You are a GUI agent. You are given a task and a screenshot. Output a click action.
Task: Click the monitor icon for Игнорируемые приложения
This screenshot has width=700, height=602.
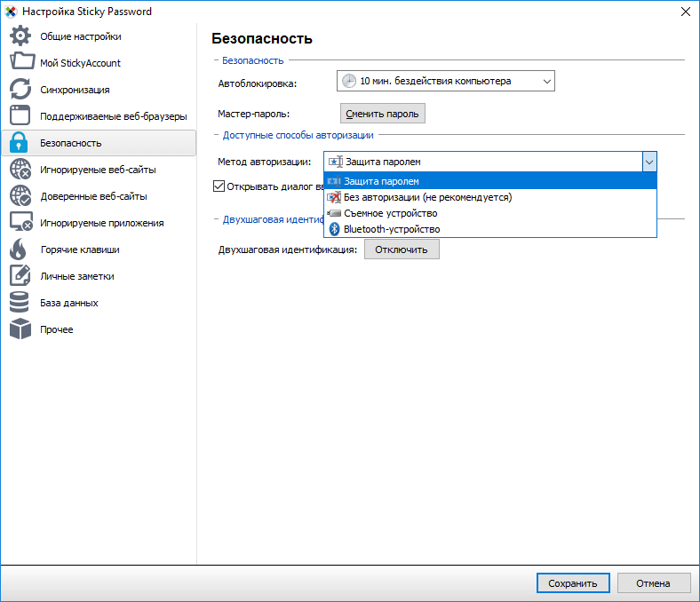click(21, 222)
